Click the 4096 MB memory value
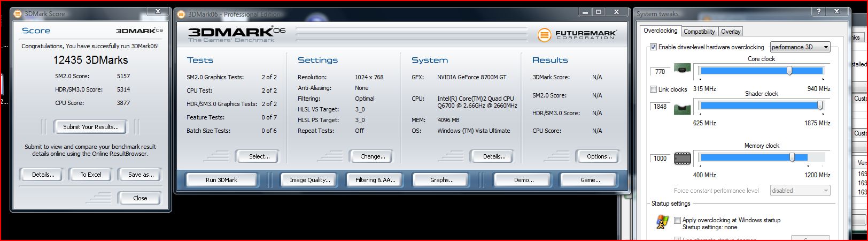The image size is (868, 241). tap(448, 120)
